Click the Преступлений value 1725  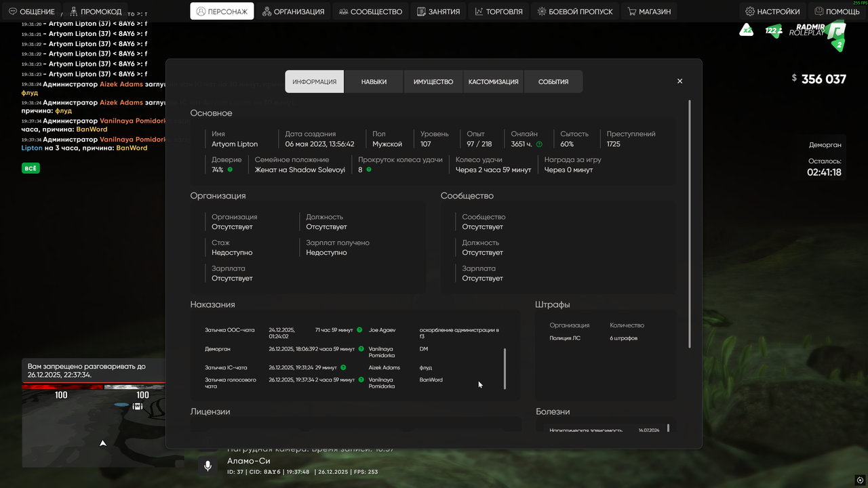point(614,144)
